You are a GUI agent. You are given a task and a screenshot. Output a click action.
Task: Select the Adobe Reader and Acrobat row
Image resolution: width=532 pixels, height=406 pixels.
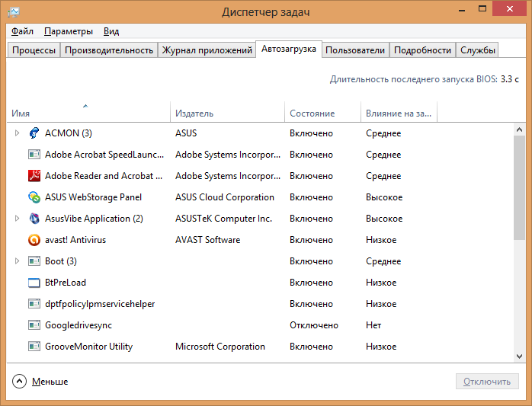[x=260, y=176]
